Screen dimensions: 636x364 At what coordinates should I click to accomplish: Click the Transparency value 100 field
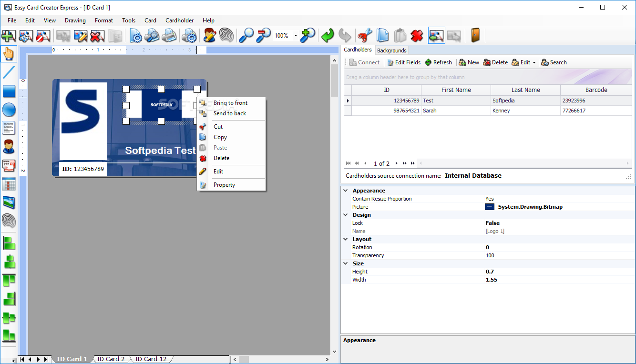tap(560, 255)
